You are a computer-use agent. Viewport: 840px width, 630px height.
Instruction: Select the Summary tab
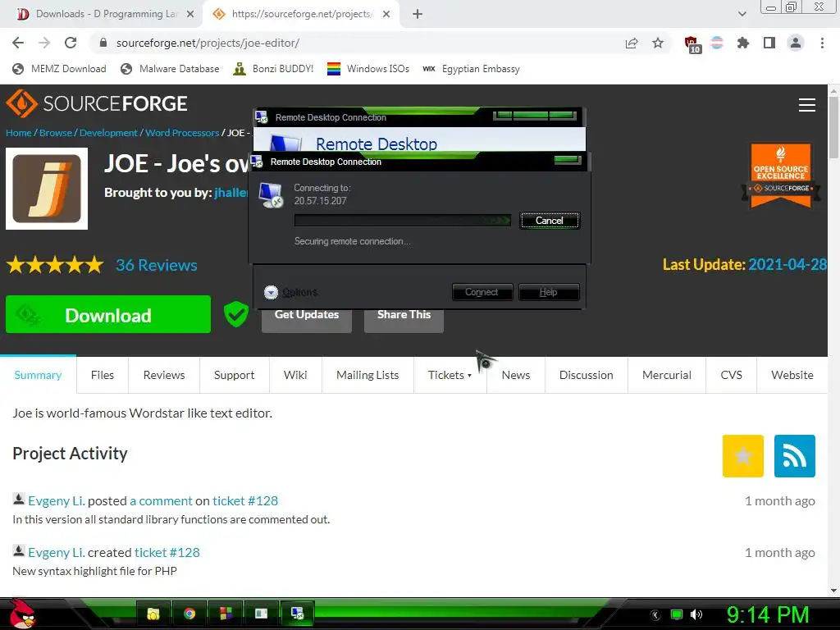(38, 375)
